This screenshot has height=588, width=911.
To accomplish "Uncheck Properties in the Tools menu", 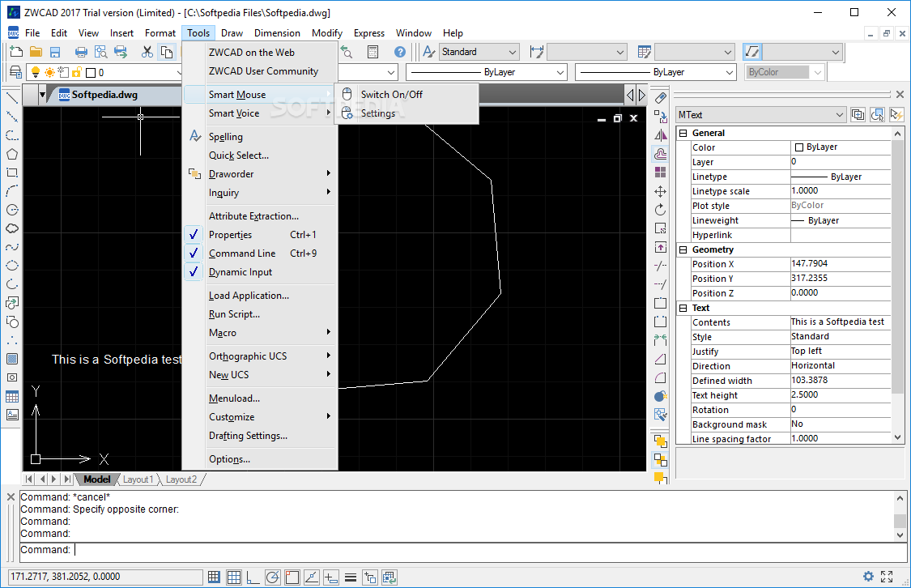I will (260, 235).
